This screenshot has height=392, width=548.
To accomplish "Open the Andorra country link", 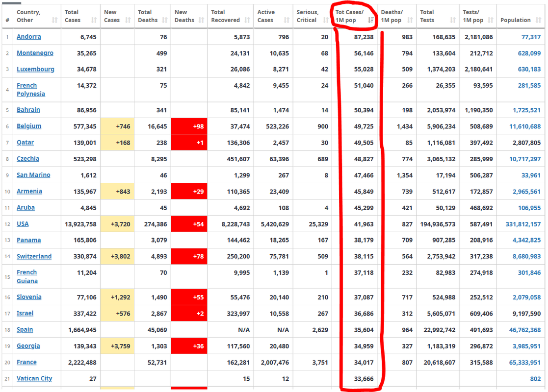I will tap(28, 37).
